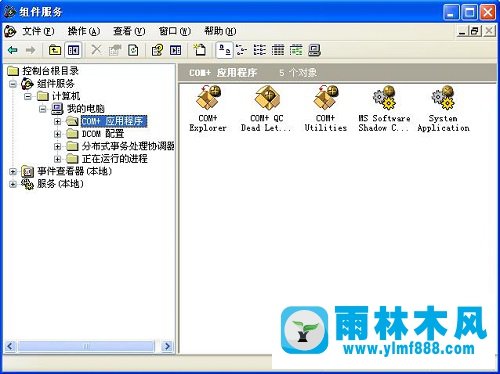This screenshot has width=500, height=374.
Task: Select 正在运行的进程 in the tree
Action: click(115, 159)
